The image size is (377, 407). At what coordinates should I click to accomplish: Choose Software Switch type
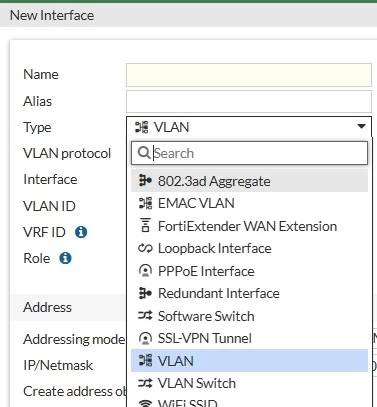pos(249,316)
